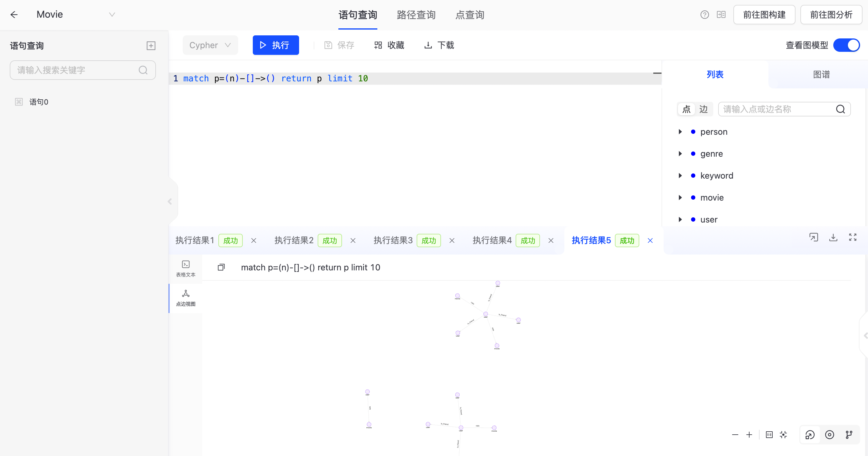Collapse the editor with minus handle
Viewport: 868px width, 456px height.
point(657,73)
